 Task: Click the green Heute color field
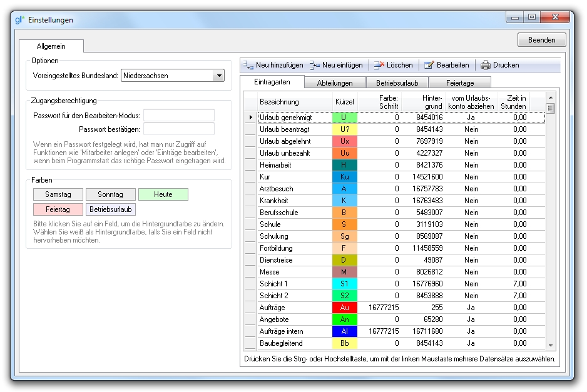163,194
